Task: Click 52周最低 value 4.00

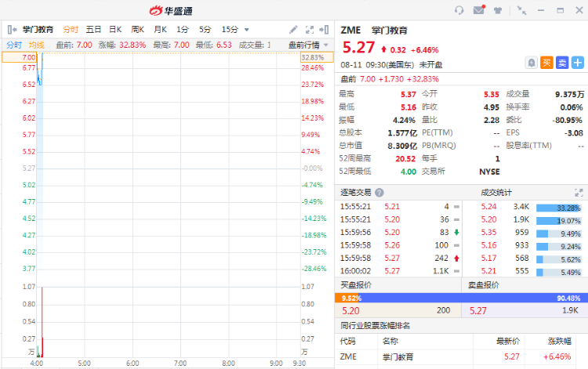Action: point(408,172)
